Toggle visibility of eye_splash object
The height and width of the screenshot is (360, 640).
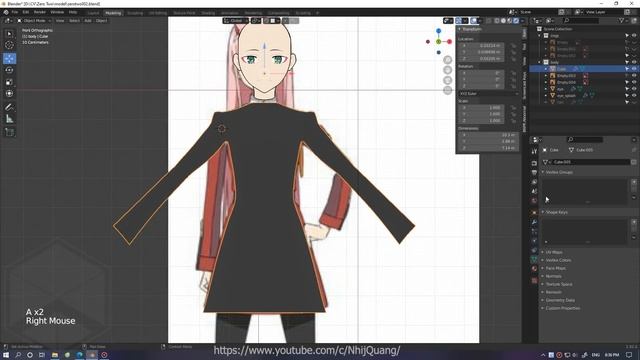point(634,95)
